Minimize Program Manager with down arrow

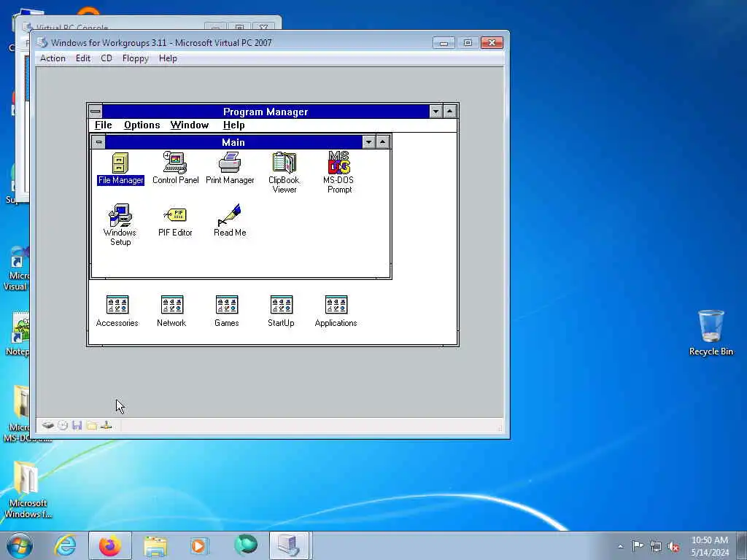click(x=436, y=112)
